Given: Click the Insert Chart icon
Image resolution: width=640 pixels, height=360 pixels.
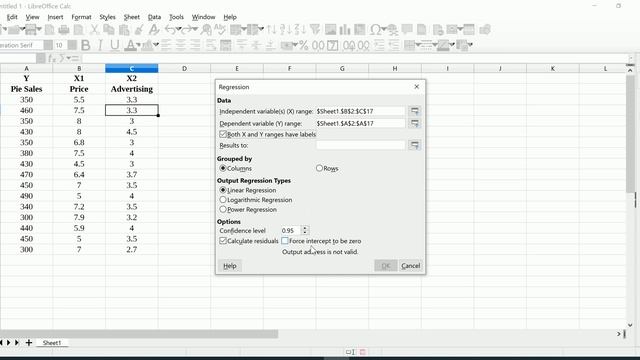Looking at the screenshot, I should click(345, 29).
